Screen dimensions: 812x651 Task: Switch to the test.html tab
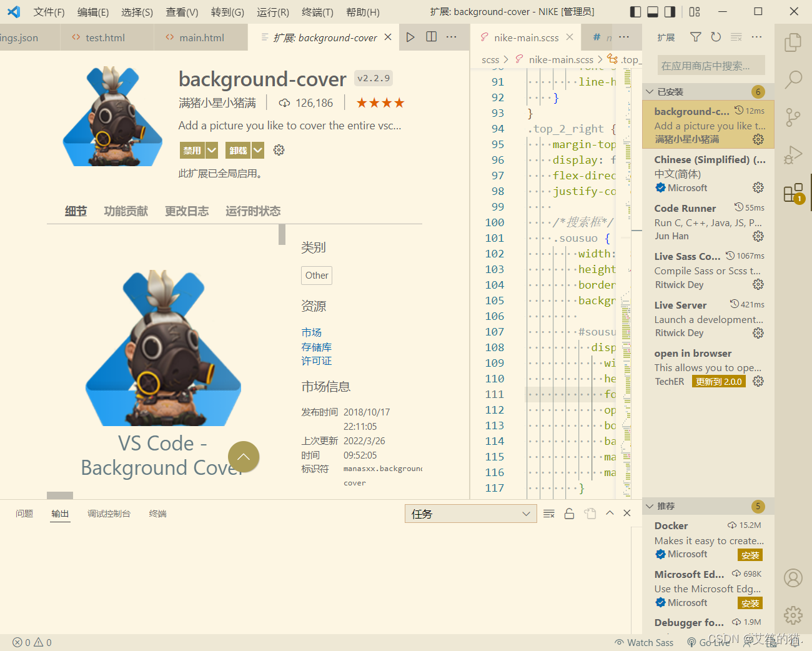pyautogui.click(x=105, y=37)
